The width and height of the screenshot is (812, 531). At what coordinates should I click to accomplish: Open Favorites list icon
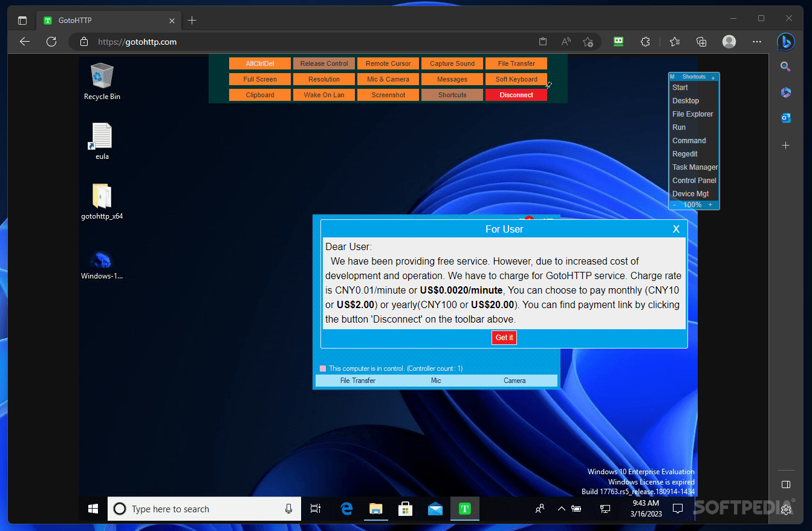click(675, 42)
